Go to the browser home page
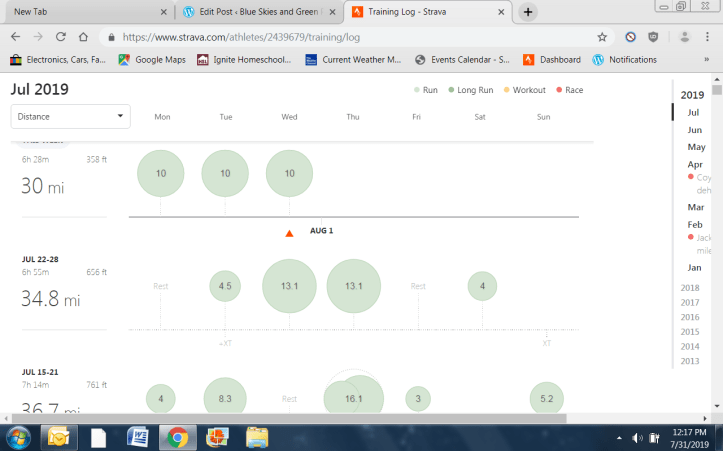This screenshot has height=451, width=723. (86, 36)
